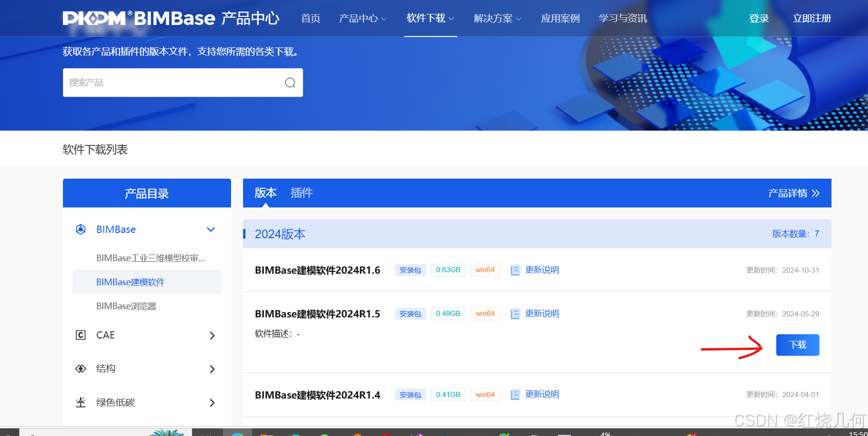Click the win64 tag for 2024R1.6
Image resolution: width=868 pixels, height=436 pixels.
(485, 270)
